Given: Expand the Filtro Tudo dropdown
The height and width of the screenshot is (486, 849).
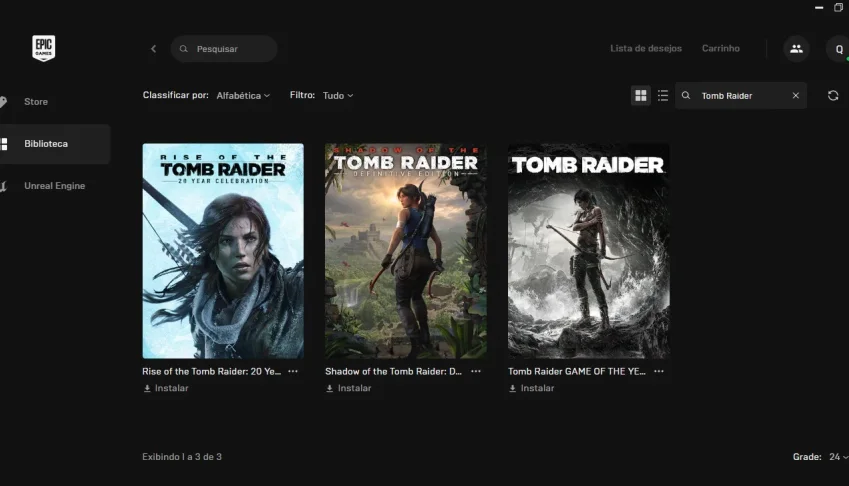Looking at the screenshot, I should (x=338, y=95).
